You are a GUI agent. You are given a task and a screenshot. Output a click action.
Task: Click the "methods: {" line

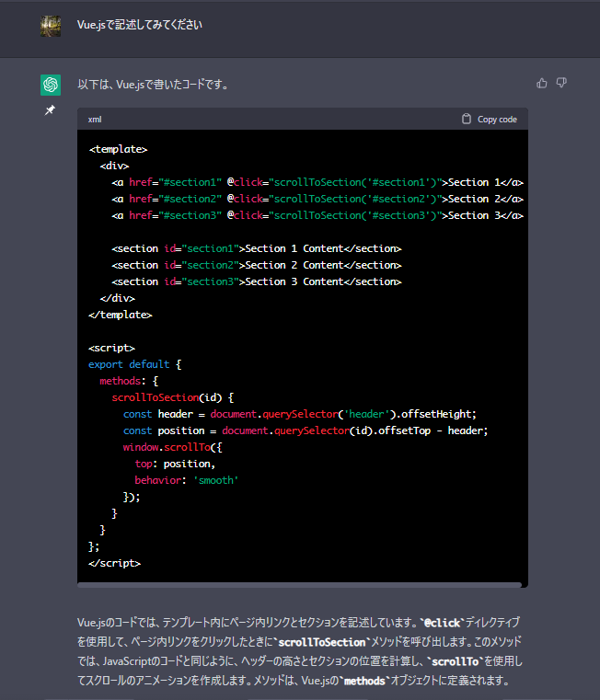[129, 381]
